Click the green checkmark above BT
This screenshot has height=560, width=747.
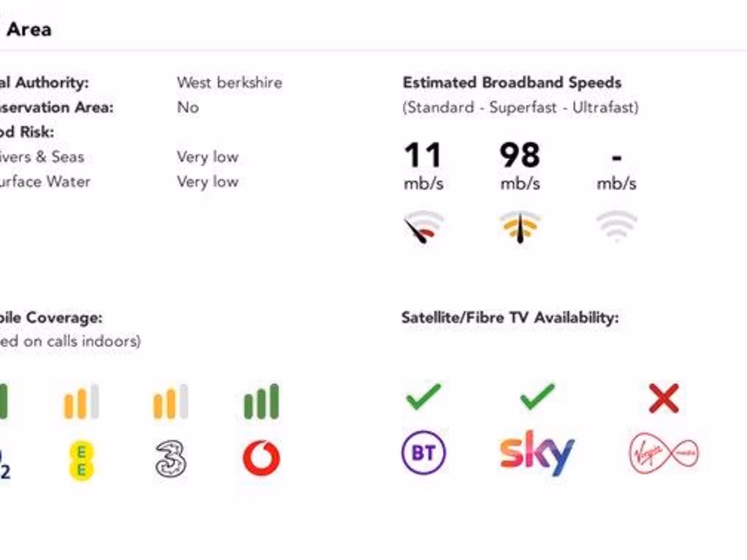[424, 397]
